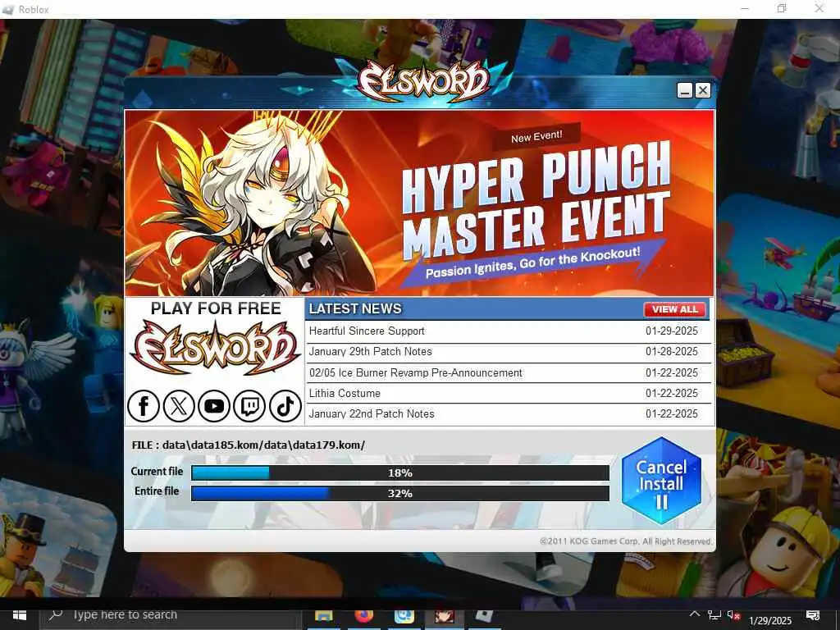840x630 pixels.
Task: Open Elsword X (Twitter) icon
Action: [x=178, y=406]
